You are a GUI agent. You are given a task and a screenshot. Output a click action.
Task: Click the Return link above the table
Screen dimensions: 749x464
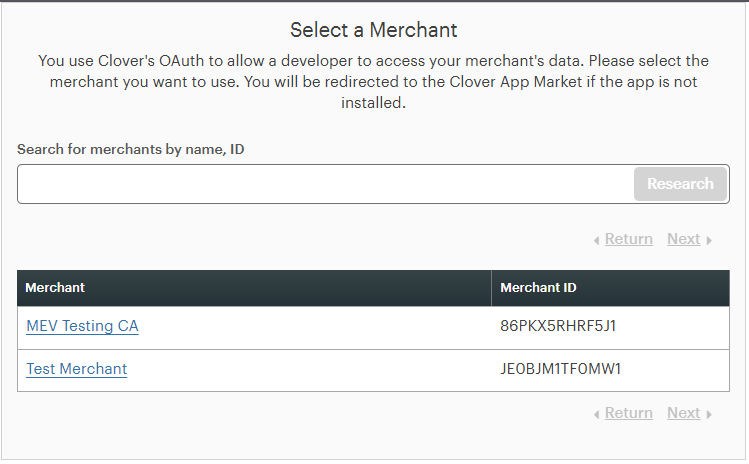coord(628,239)
